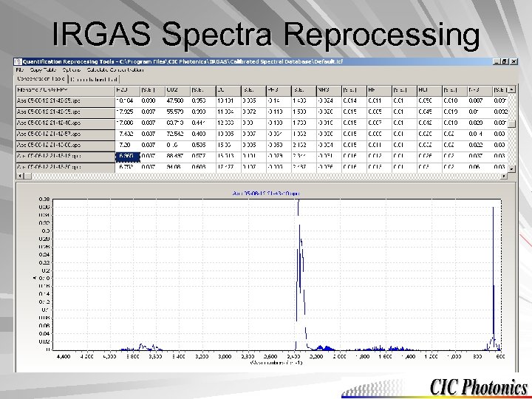The width and height of the screenshot is (532, 399).
Task: Click the Wavenumbers axis label below the chart
Action: point(276,363)
